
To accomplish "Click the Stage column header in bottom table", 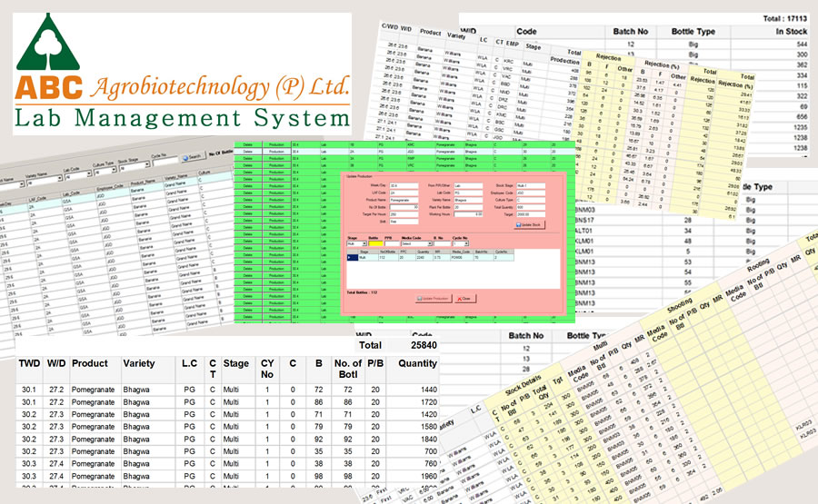I will click(235, 363).
